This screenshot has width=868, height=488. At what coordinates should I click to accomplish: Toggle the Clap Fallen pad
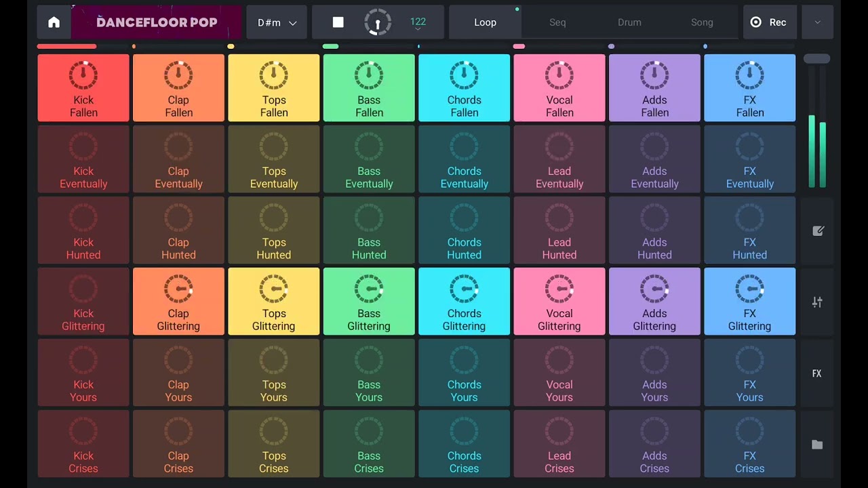(178, 88)
